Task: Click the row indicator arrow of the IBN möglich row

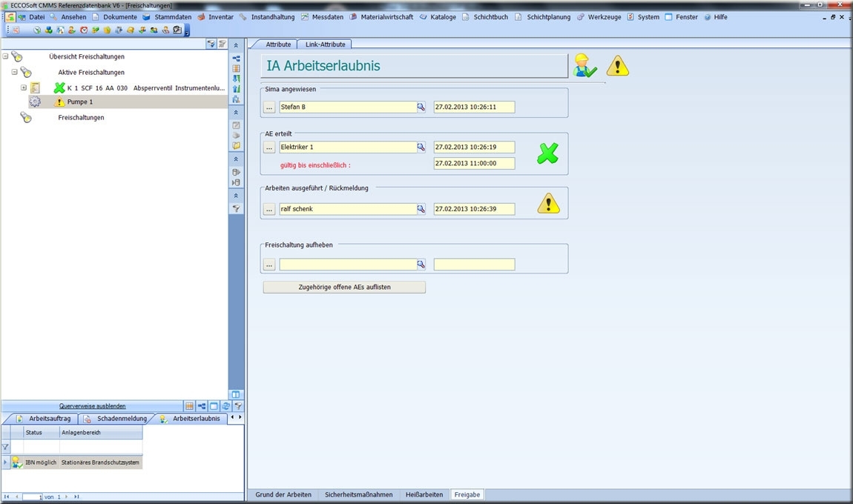Action: pos(5,462)
